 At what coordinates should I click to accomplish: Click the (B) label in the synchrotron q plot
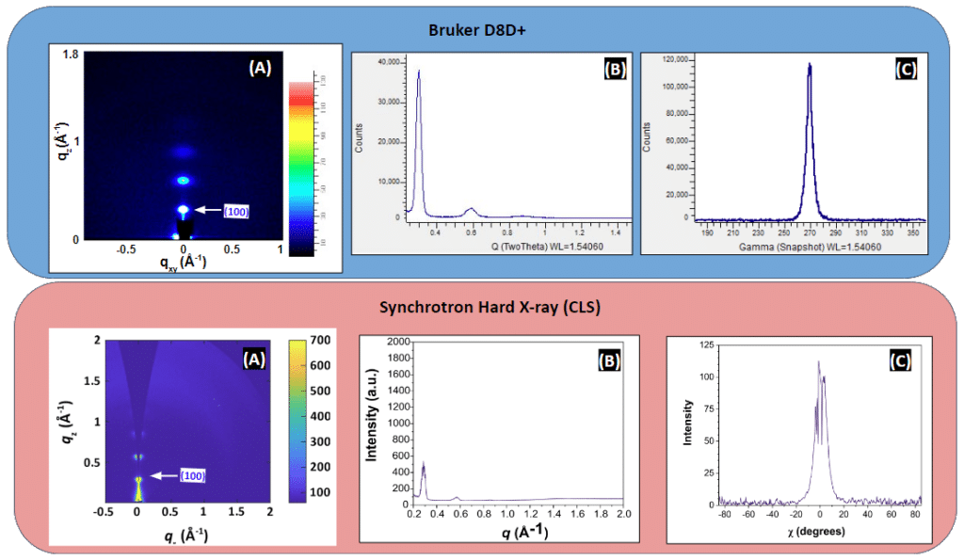(609, 360)
